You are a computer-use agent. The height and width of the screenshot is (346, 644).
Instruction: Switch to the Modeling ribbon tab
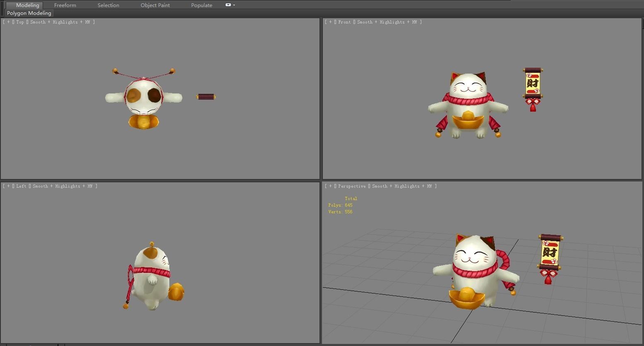(x=27, y=5)
